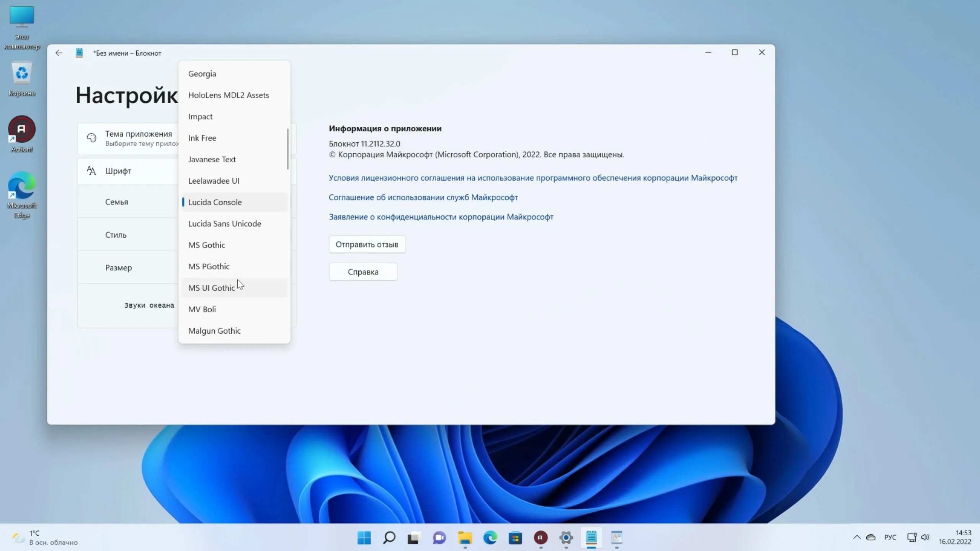Viewport: 980px width, 551px height.
Task: Select Malgun Gothic font from list
Action: [213, 330]
